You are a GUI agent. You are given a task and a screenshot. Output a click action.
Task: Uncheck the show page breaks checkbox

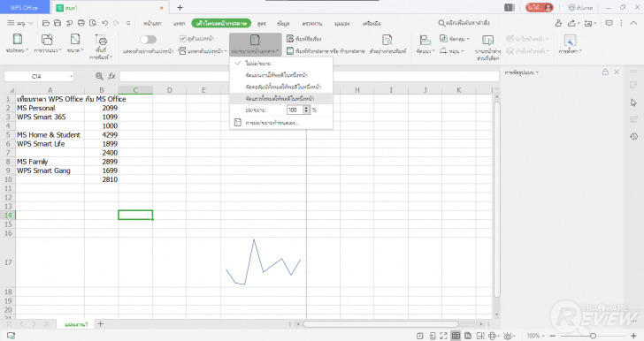(x=183, y=39)
